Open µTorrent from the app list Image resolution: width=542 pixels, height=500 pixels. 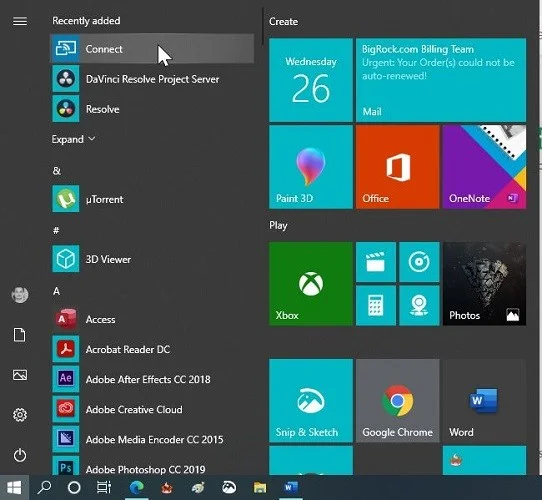coord(152,199)
